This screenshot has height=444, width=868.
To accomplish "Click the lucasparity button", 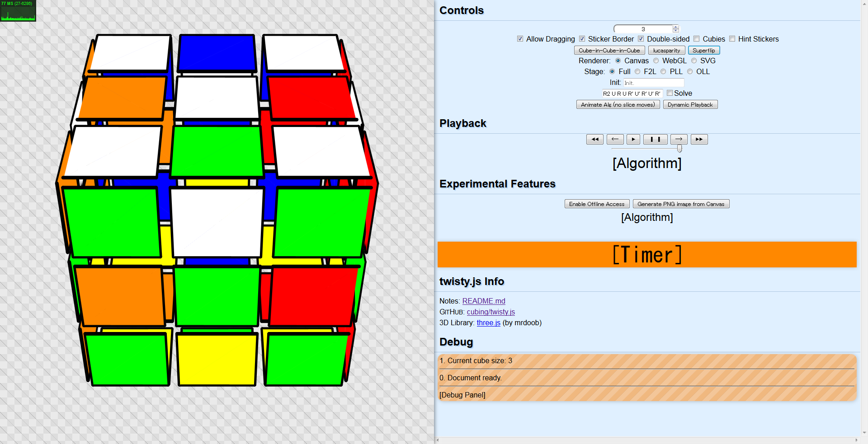I will [x=666, y=50].
